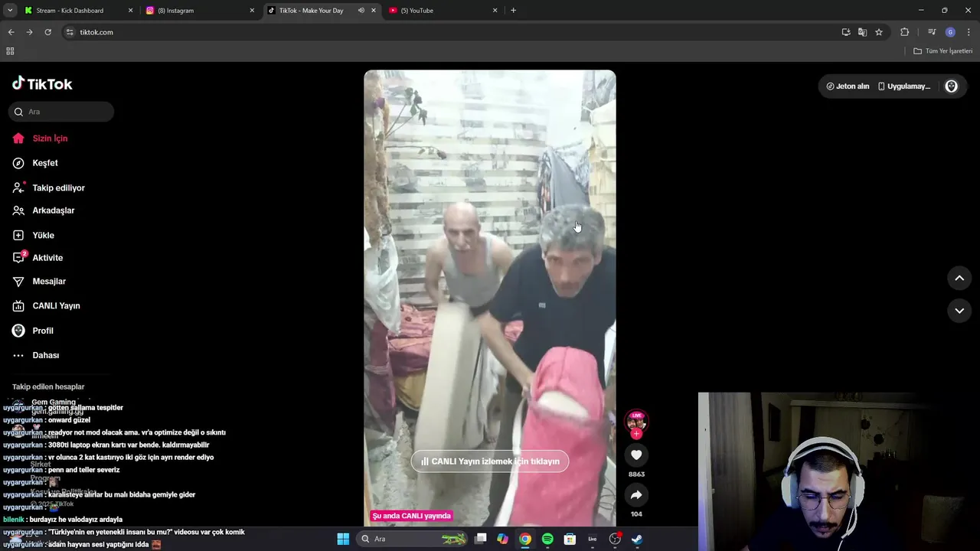Open Windows Start menu
Viewport: 980px width, 551px height.
coord(343,539)
